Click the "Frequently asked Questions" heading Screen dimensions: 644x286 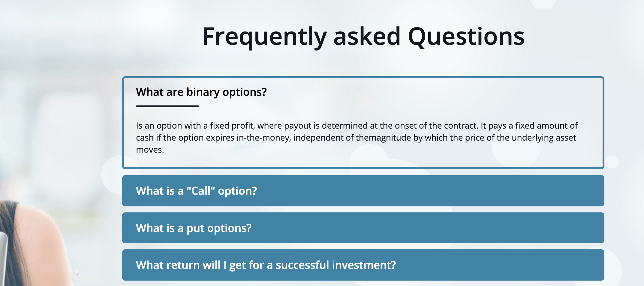pyautogui.click(x=363, y=37)
